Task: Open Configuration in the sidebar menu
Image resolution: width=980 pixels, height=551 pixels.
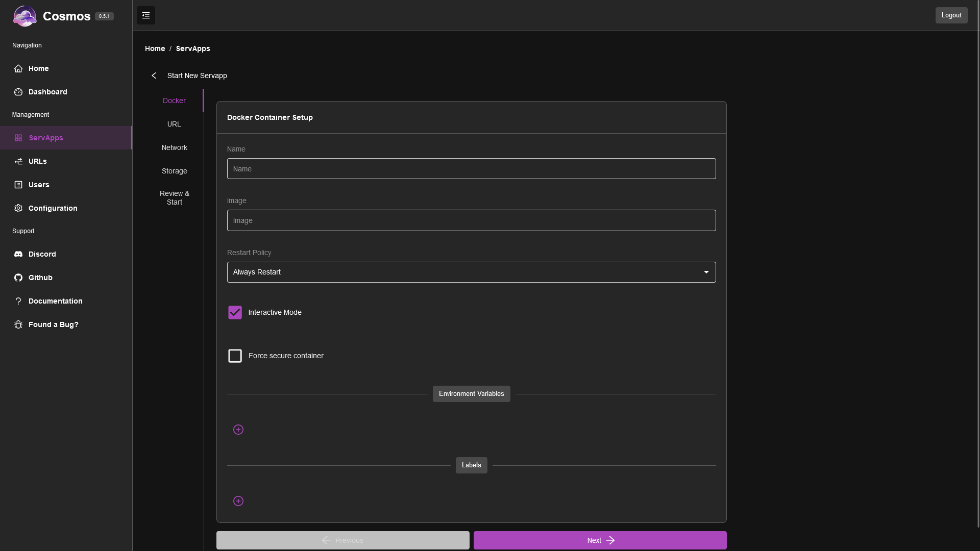Action: point(66,208)
